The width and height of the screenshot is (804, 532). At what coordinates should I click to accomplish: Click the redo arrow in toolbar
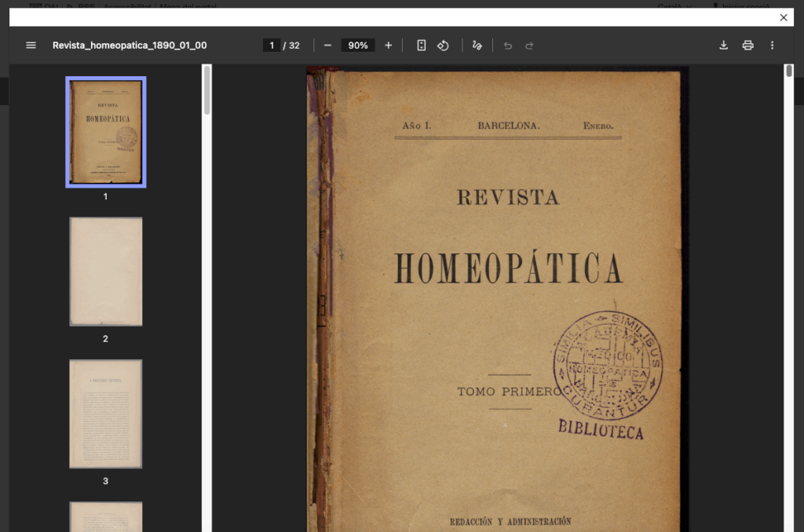pos(529,46)
